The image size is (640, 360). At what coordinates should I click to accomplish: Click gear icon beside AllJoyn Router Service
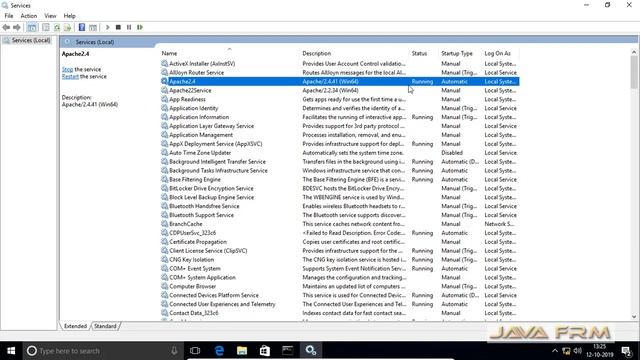coord(164,72)
